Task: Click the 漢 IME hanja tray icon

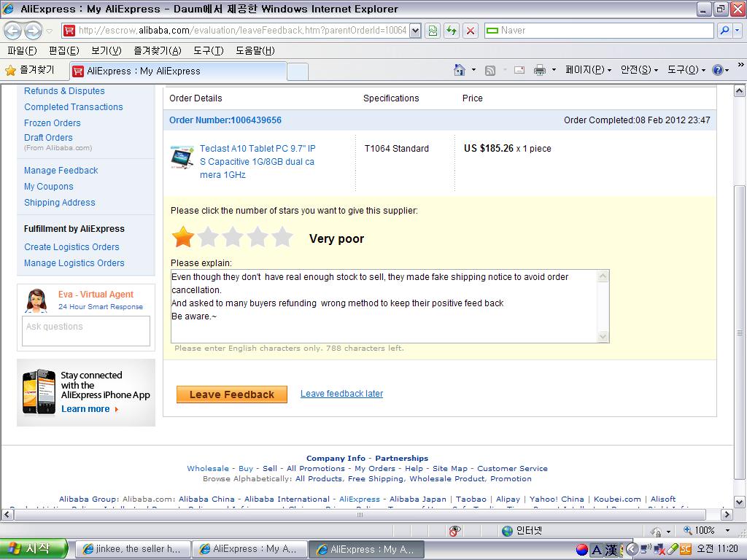Action: (x=611, y=550)
